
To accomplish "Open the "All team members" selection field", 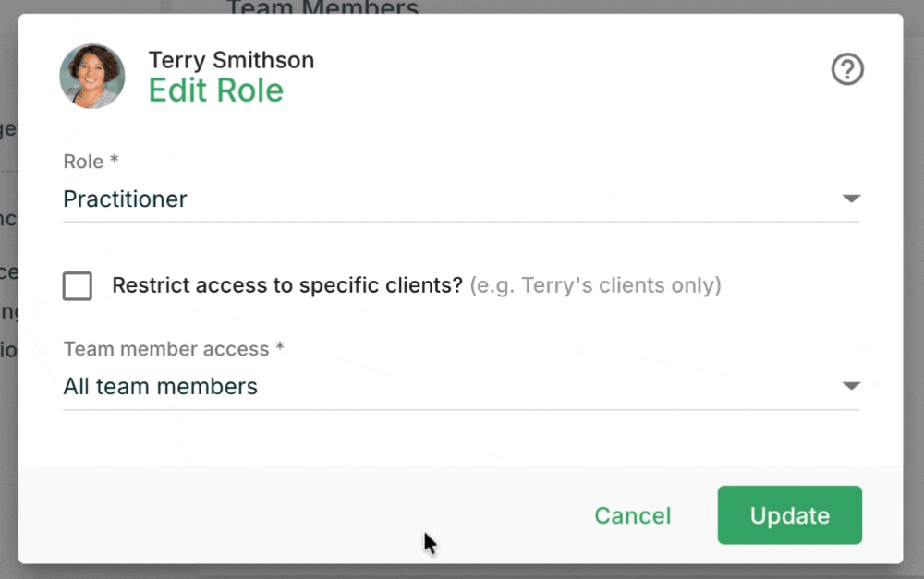I will [461, 386].
